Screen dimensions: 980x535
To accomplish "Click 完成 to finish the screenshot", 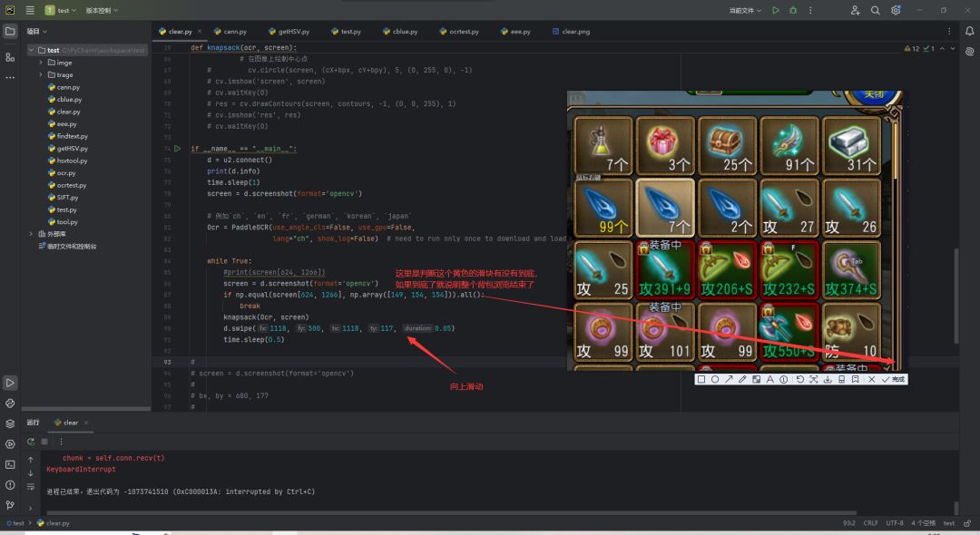I will tap(894, 379).
